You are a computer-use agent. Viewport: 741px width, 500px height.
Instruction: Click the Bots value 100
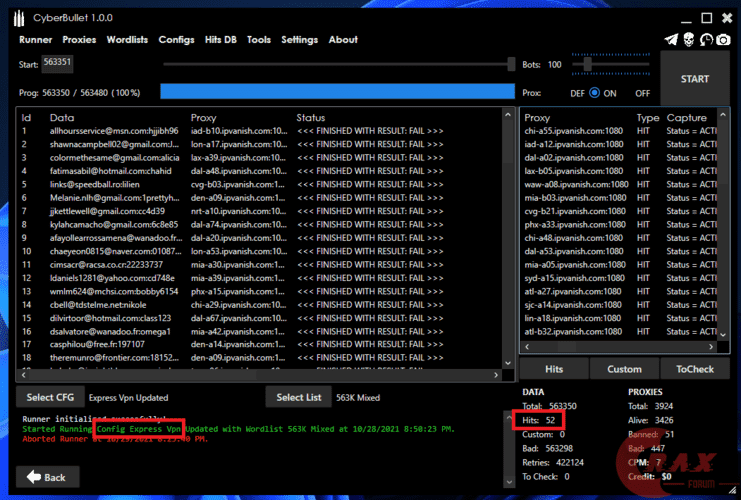[554, 64]
